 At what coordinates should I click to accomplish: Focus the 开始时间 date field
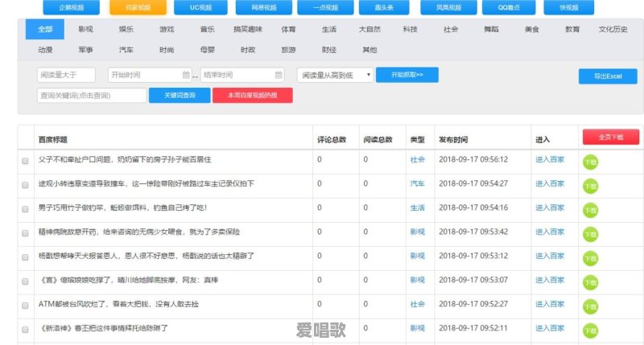point(150,75)
